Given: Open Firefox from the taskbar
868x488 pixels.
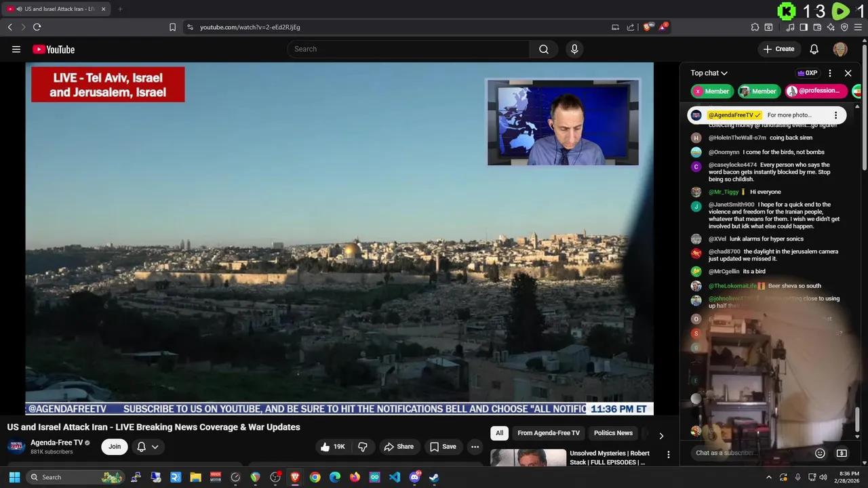Looking at the screenshot, I should pyautogui.click(x=355, y=477).
